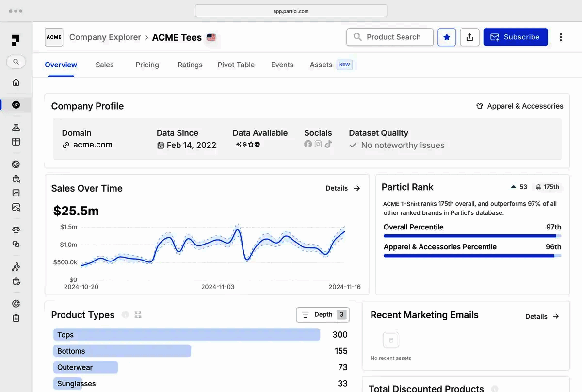Go to Company Explorer breadcrumb

(x=105, y=37)
